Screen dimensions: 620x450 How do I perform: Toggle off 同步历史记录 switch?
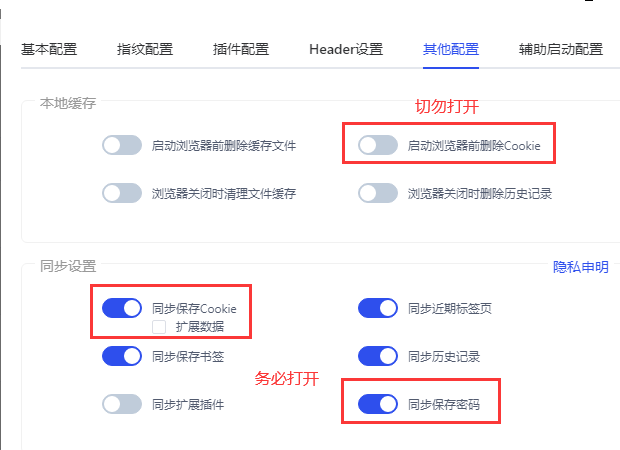(378, 356)
